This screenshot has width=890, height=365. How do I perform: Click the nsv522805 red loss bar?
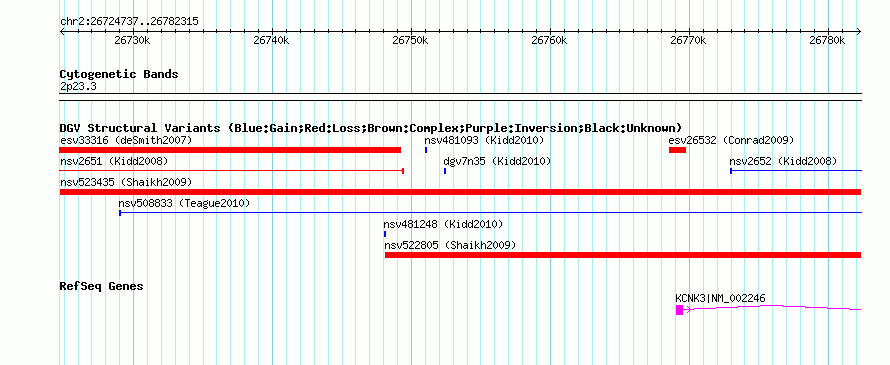tap(623, 255)
